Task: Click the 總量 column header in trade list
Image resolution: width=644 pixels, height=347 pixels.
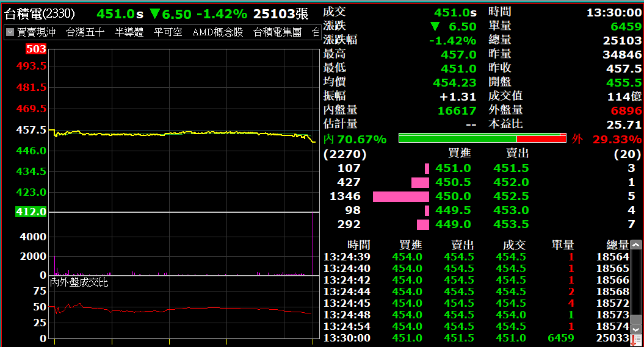Action: click(617, 245)
